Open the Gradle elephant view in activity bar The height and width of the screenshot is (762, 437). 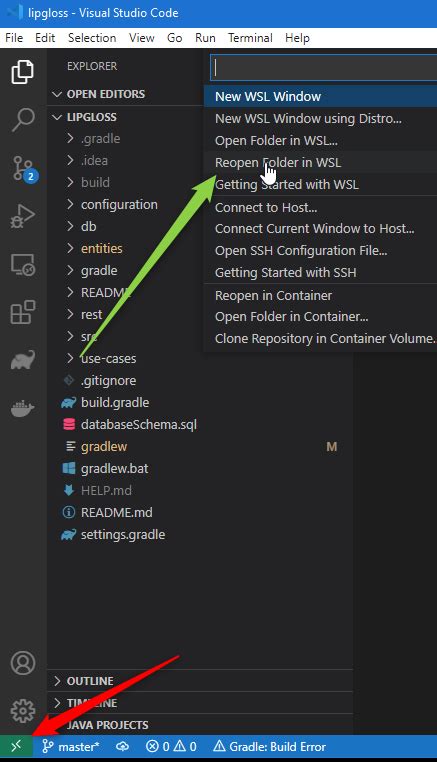[x=23, y=361]
